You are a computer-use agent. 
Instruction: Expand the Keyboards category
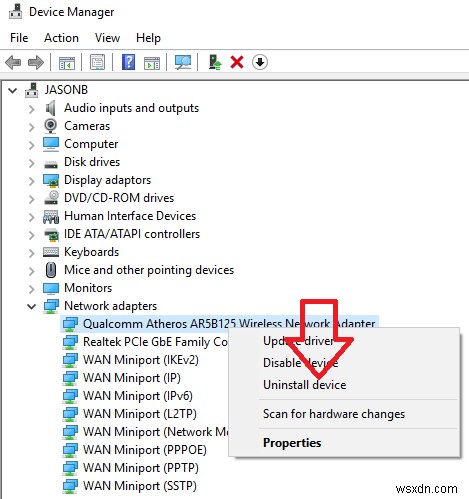[x=32, y=253]
